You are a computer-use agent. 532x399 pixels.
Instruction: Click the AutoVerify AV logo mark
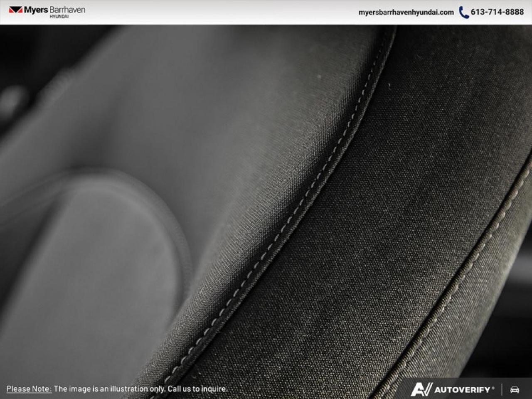pos(421,389)
